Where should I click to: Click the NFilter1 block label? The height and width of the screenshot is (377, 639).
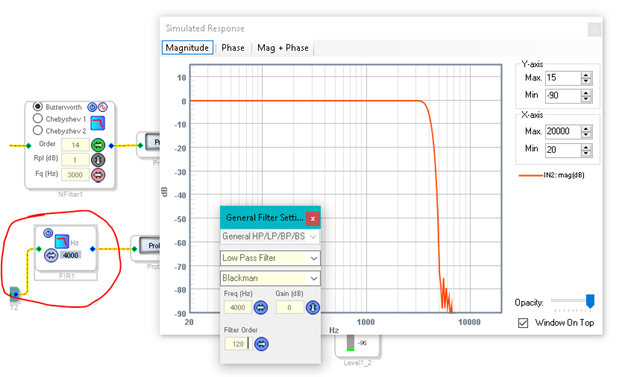(70, 194)
